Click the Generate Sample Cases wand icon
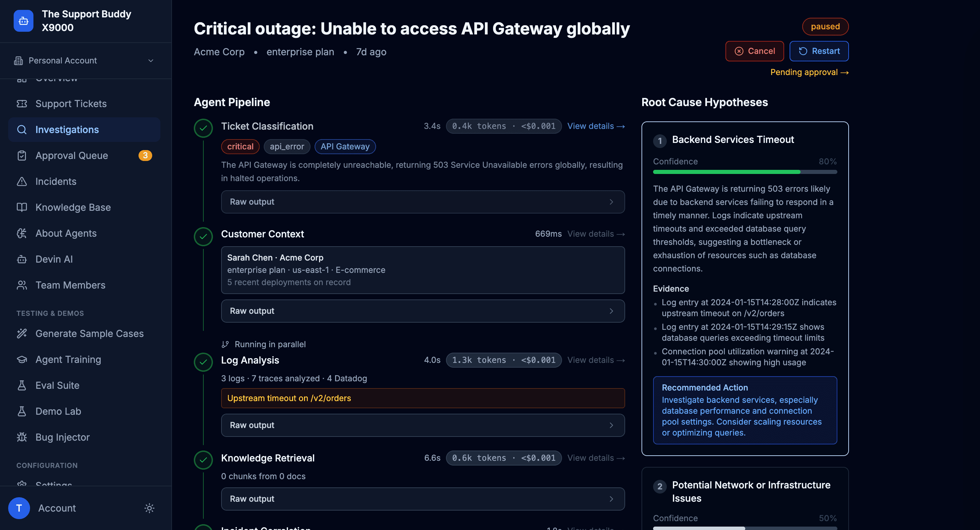 click(22, 334)
